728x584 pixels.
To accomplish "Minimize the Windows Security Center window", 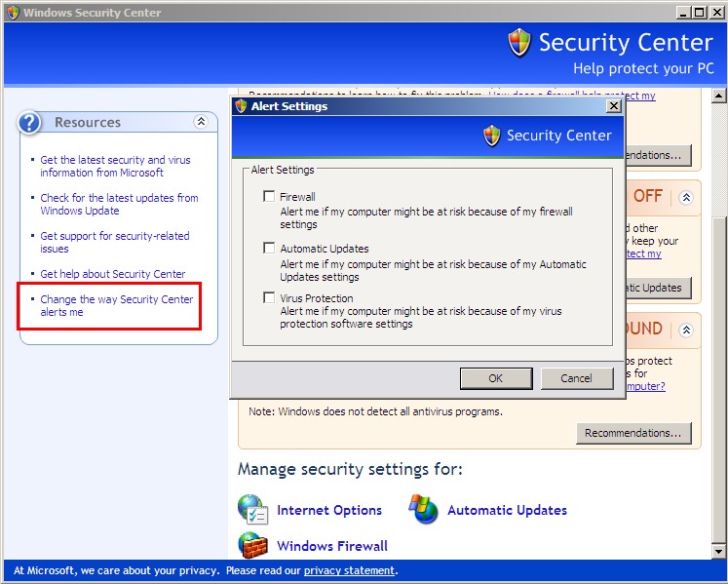I will (x=682, y=12).
